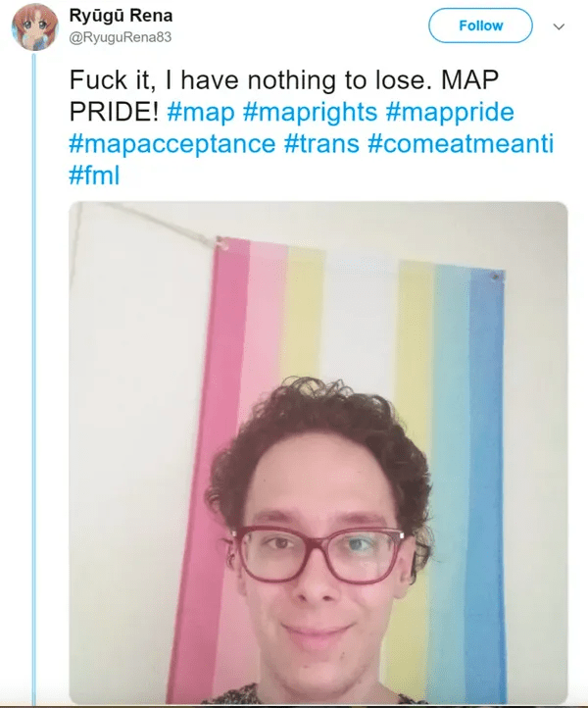Viewport: 588px width, 708px height.
Task: Follow the Ryūgū Rena account
Action: tap(480, 25)
